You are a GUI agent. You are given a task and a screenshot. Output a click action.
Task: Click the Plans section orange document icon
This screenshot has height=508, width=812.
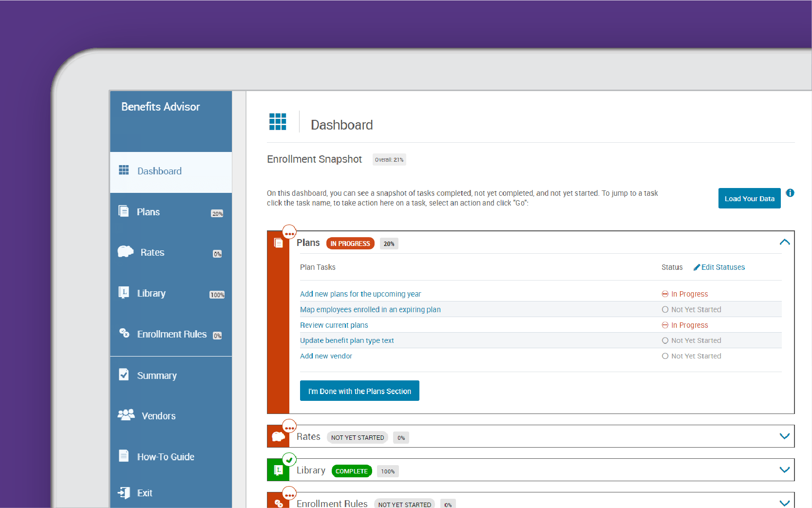tap(279, 243)
